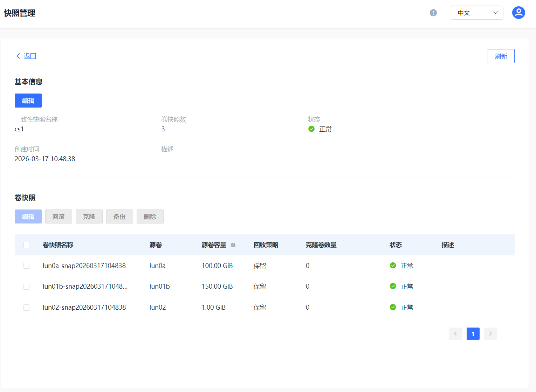Select the lun02-snap20260317104838 row checkbox
536x392 pixels.
[26, 308]
